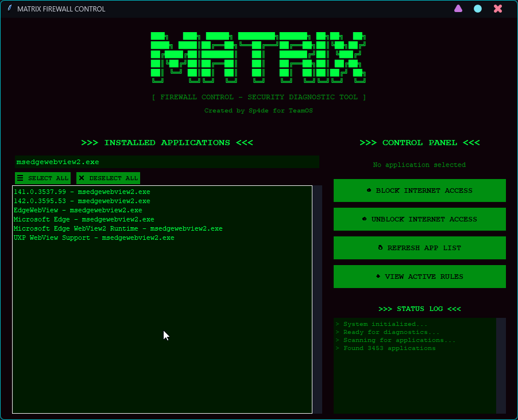Click the pink X close icon
Viewport: 518px width, 420px height.
(x=498, y=9)
